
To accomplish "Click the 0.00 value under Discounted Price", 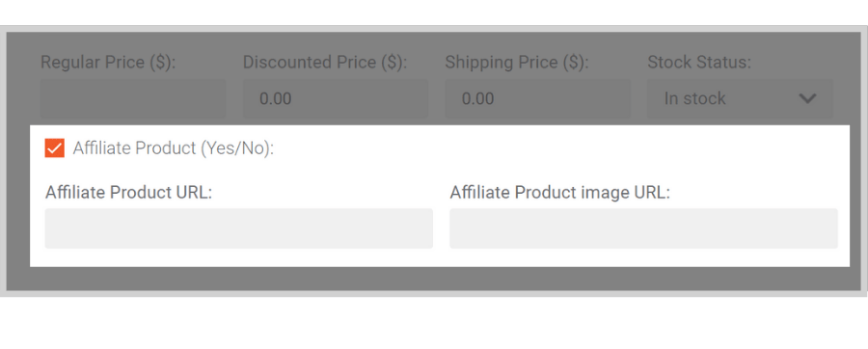I will click(276, 98).
